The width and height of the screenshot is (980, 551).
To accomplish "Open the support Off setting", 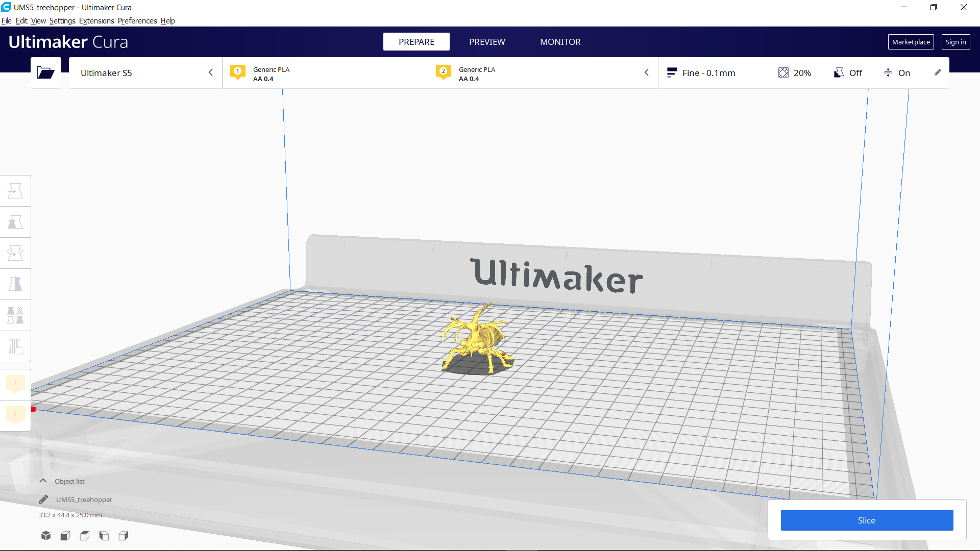I will click(848, 73).
